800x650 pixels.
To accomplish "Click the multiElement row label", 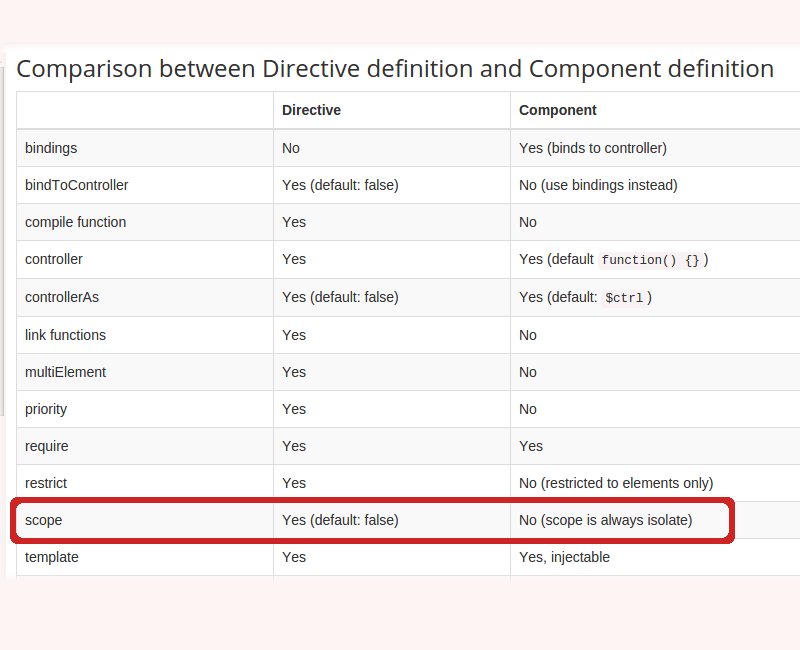I will (65, 372).
